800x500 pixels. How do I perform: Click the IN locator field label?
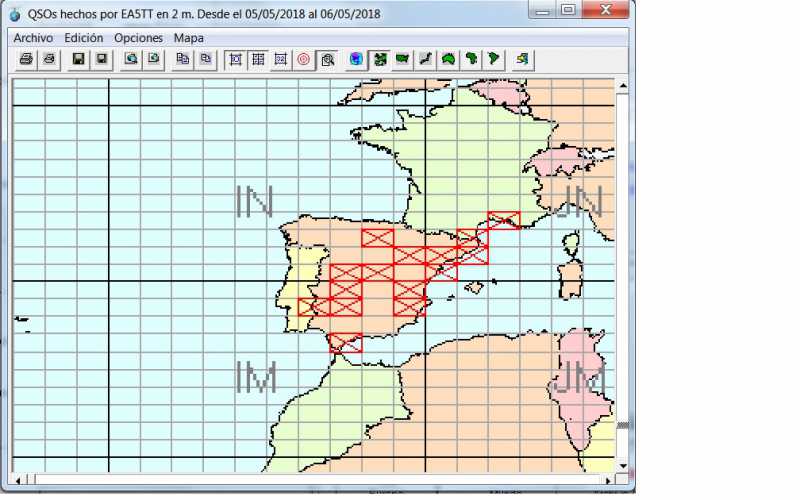click(255, 201)
